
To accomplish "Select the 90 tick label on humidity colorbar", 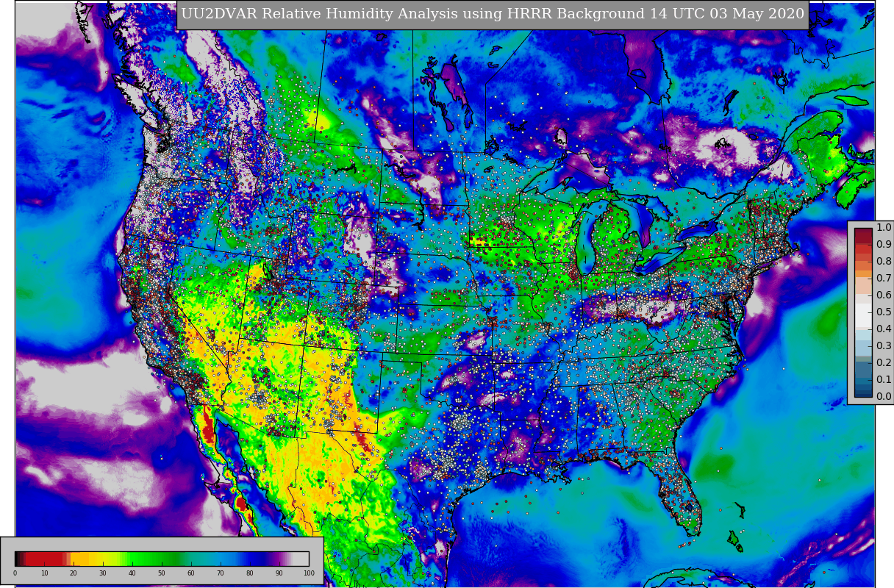I will [x=279, y=573].
